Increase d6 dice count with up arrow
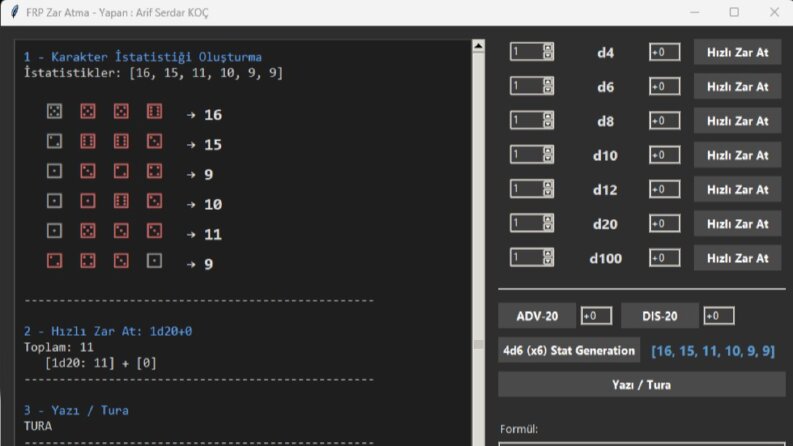The height and width of the screenshot is (446, 793). coord(548,82)
